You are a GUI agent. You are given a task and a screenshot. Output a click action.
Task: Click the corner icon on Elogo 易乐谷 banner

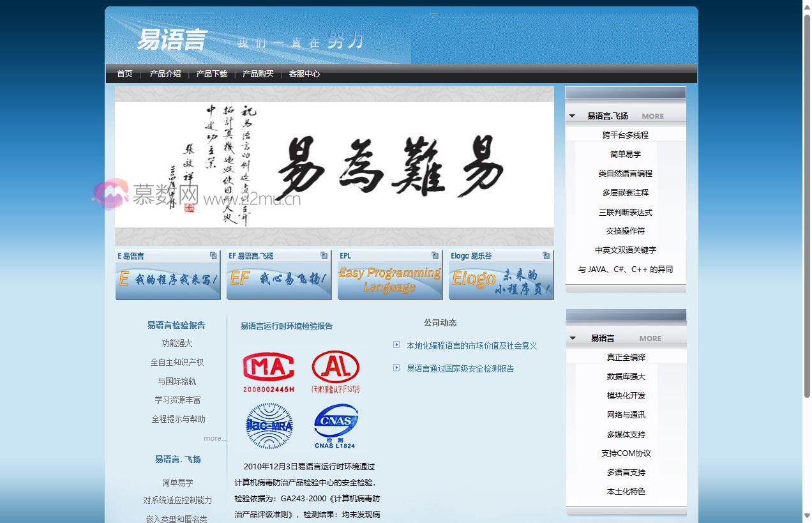click(546, 255)
